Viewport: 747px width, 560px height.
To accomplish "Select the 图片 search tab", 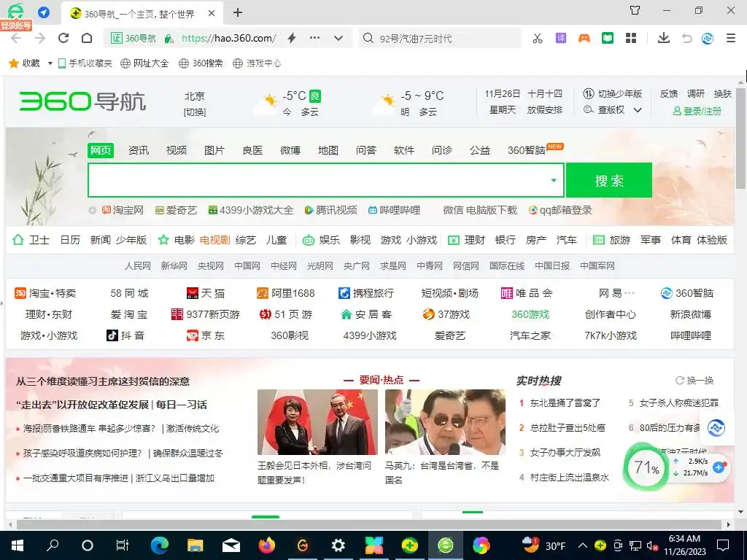I will [214, 150].
